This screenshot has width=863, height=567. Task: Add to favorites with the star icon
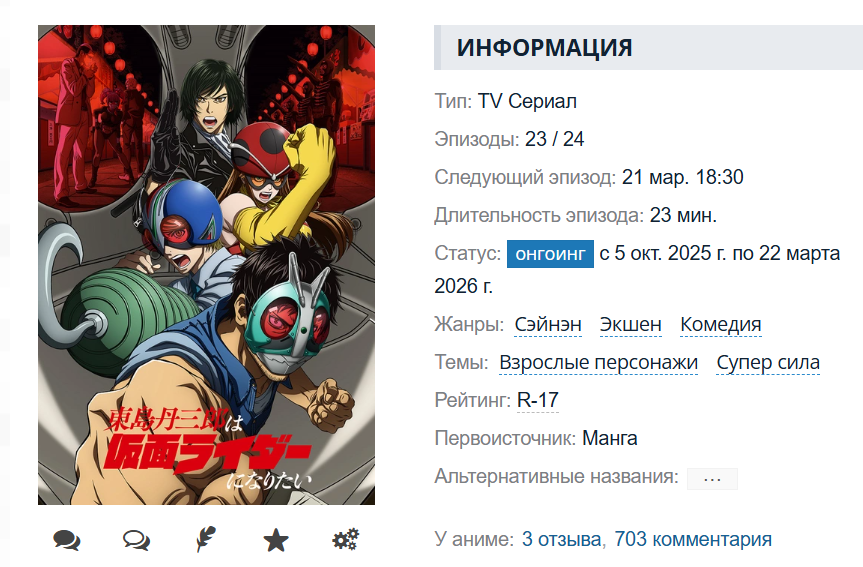click(x=276, y=540)
